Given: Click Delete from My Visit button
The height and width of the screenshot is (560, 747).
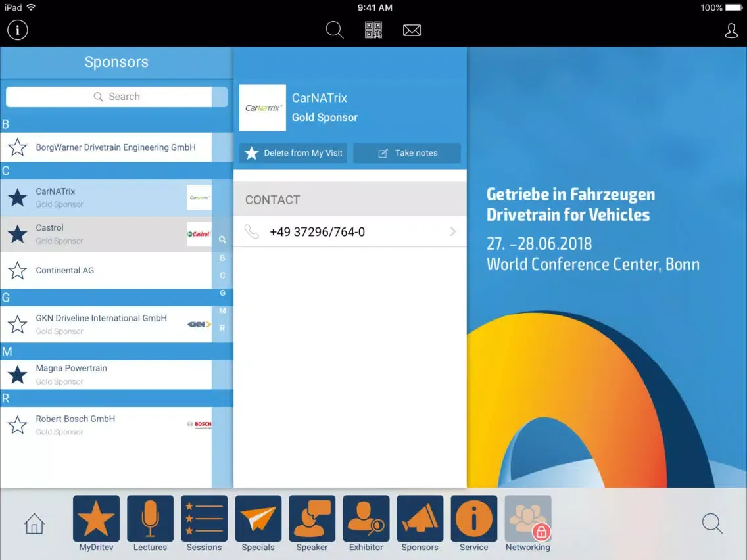Looking at the screenshot, I should pyautogui.click(x=293, y=153).
